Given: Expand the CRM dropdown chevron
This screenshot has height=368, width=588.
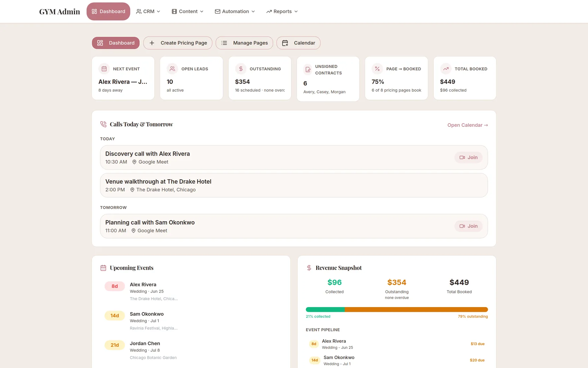Looking at the screenshot, I should (x=158, y=11).
